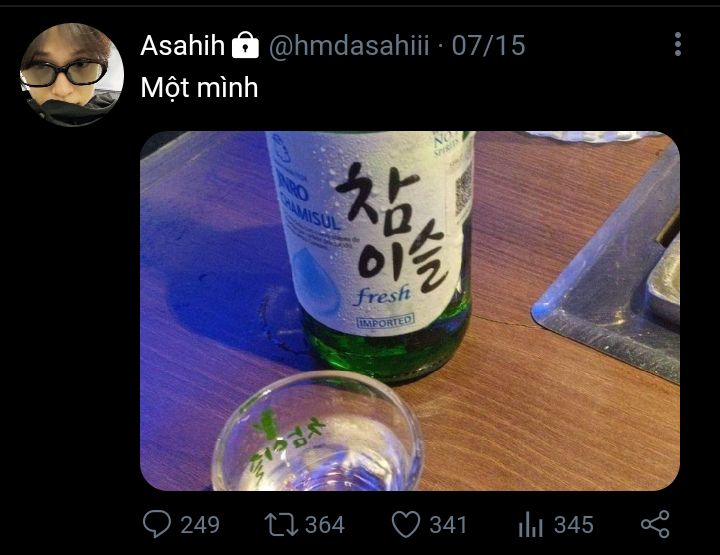Click the metal tray in the photo

613,264
